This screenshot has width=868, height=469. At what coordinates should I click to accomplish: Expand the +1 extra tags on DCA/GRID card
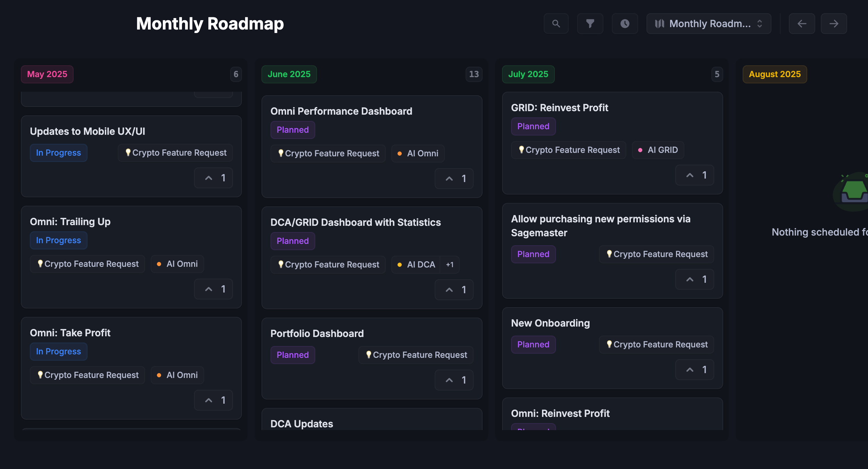pyautogui.click(x=450, y=265)
